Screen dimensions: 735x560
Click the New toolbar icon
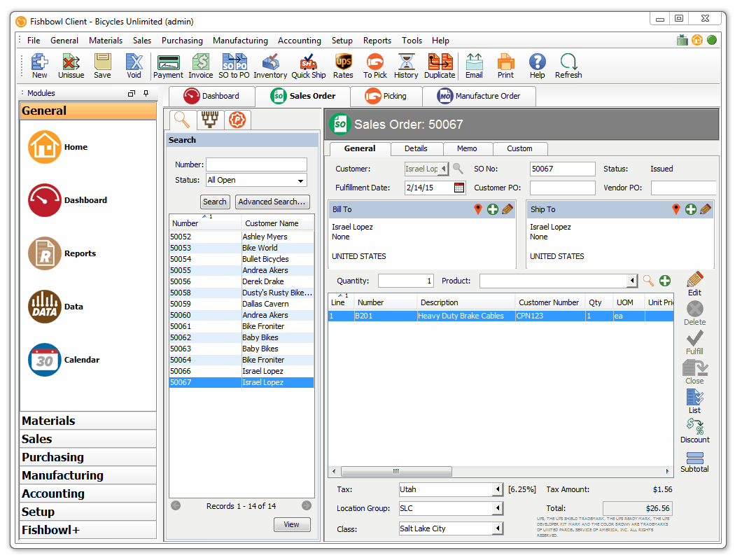click(x=39, y=66)
